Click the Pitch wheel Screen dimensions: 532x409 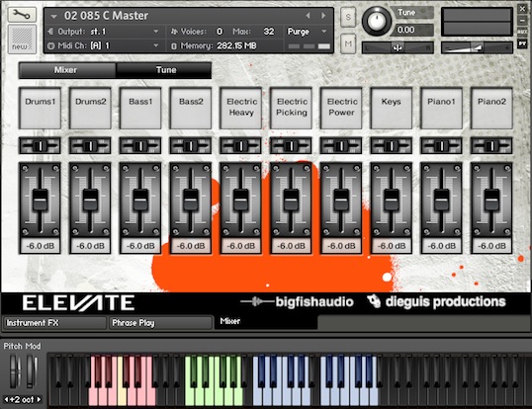pos(15,371)
